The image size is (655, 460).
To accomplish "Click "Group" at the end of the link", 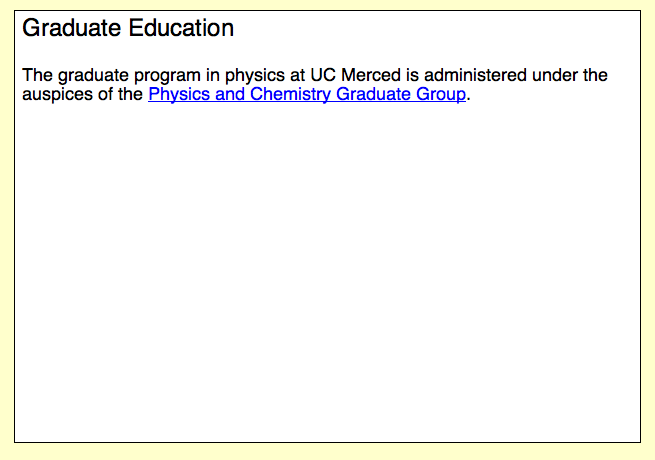I will (441, 95).
